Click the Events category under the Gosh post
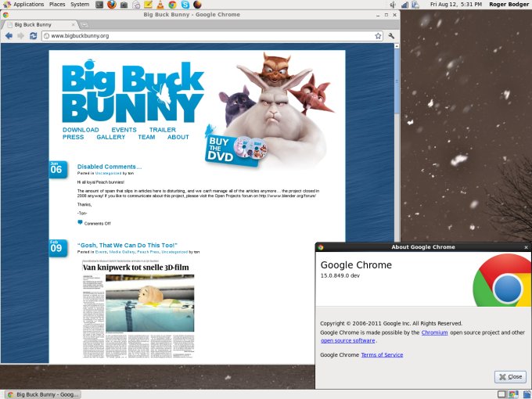 click(101, 252)
